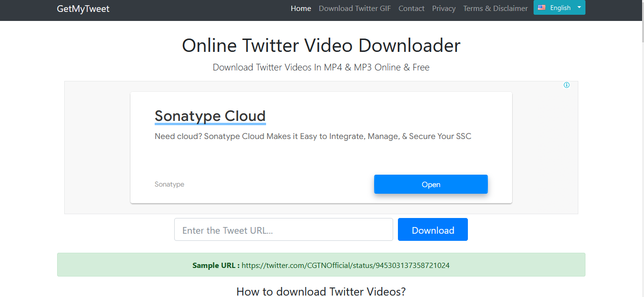The height and width of the screenshot is (297, 644).
Task: Open the Privacy page
Action: pos(444,8)
